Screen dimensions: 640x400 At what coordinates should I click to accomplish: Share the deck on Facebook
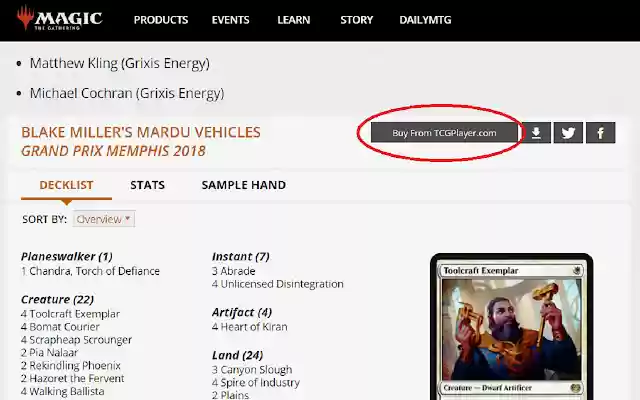600,133
